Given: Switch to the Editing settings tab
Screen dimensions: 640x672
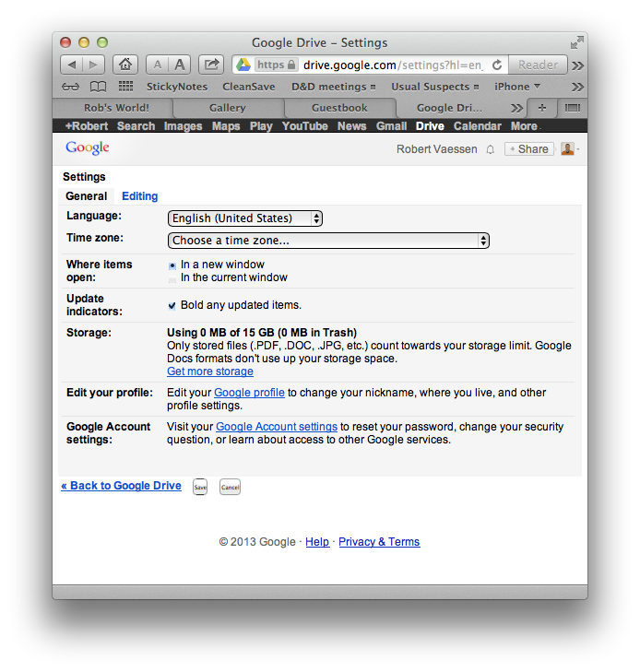Looking at the screenshot, I should point(140,196).
